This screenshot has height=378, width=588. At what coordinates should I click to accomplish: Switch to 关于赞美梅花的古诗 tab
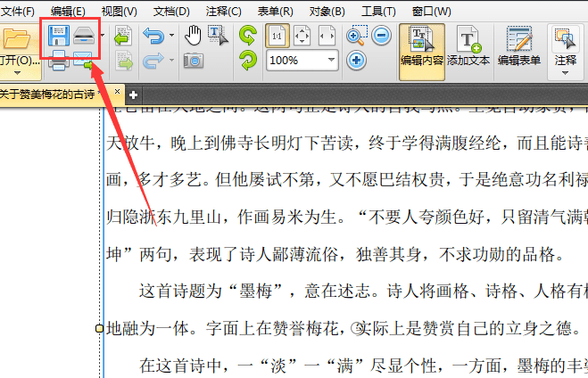pyautogui.click(x=49, y=94)
